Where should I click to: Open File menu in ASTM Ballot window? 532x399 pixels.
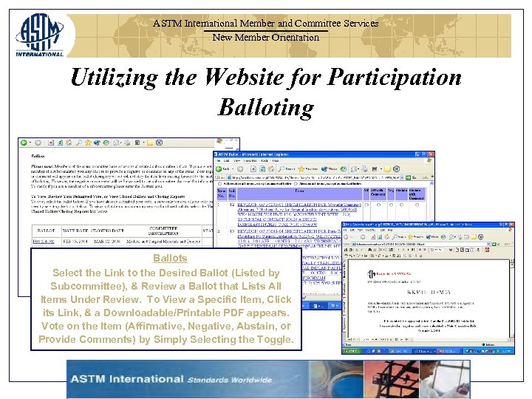click(218, 160)
